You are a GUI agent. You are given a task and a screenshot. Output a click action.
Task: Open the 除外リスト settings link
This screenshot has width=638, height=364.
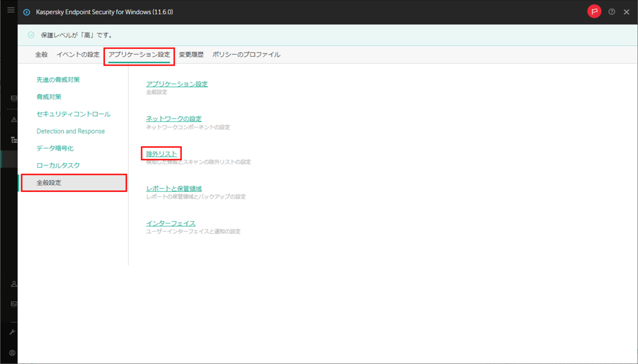[x=161, y=153]
